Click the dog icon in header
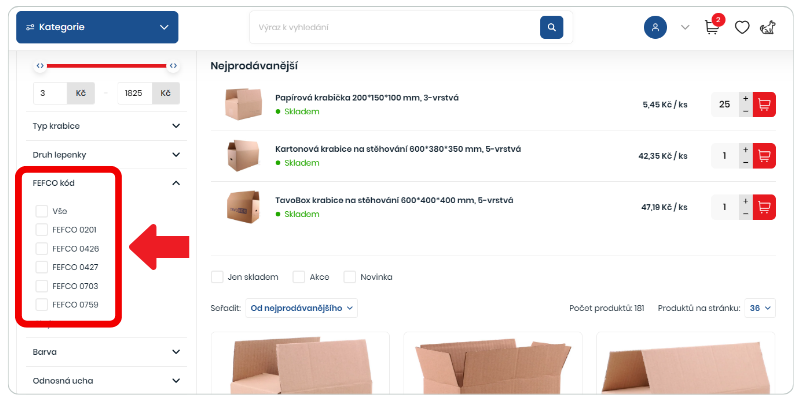 pos(767,27)
